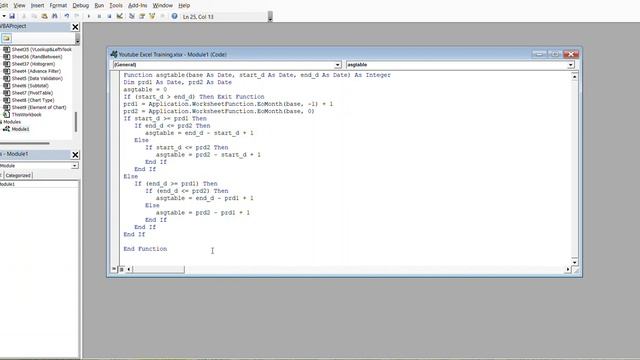Viewport: 640px width, 360px height.
Task: Click the blue Help question mark icon
Action: pos(174,16)
